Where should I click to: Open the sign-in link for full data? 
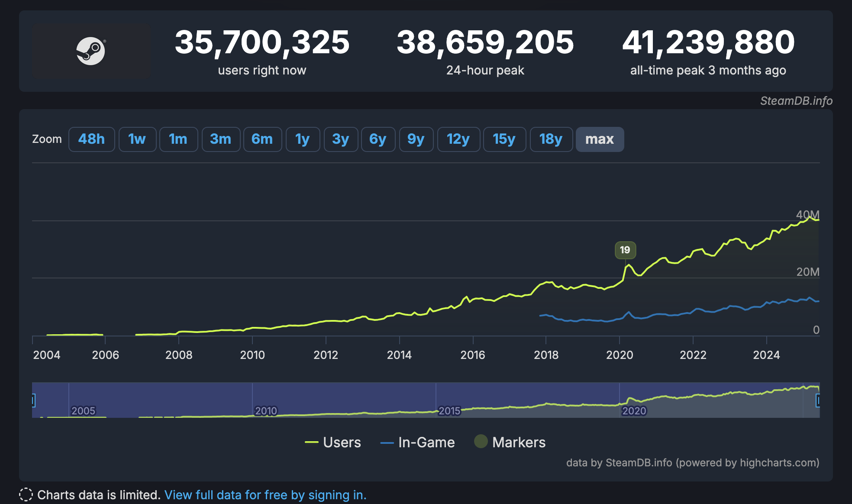pyautogui.click(x=265, y=495)
